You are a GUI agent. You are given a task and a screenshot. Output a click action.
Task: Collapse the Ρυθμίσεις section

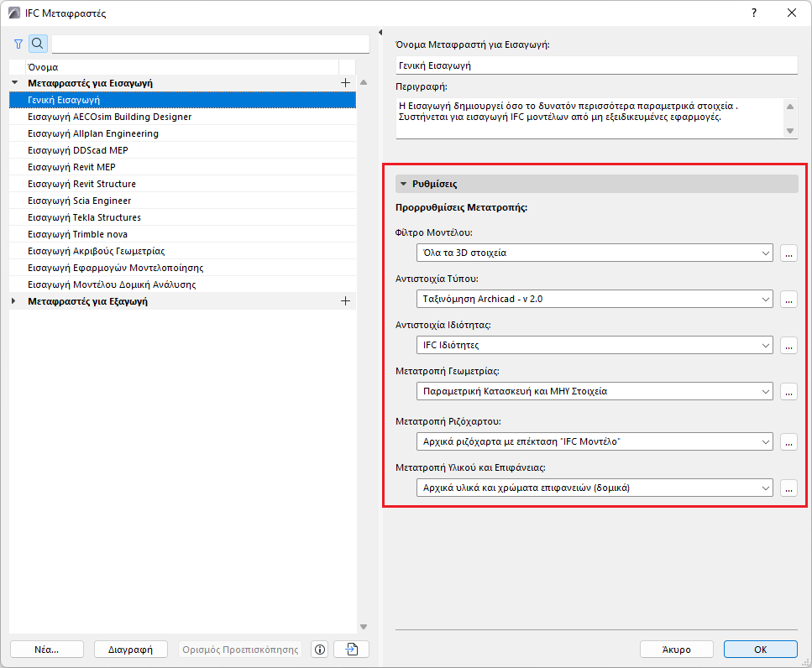click(404, 184)
